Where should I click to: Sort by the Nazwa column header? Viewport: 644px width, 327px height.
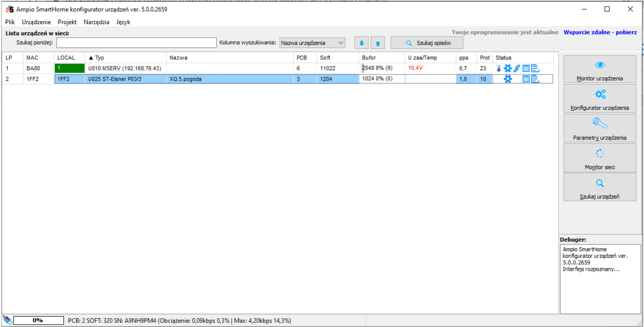click(230, 58)
